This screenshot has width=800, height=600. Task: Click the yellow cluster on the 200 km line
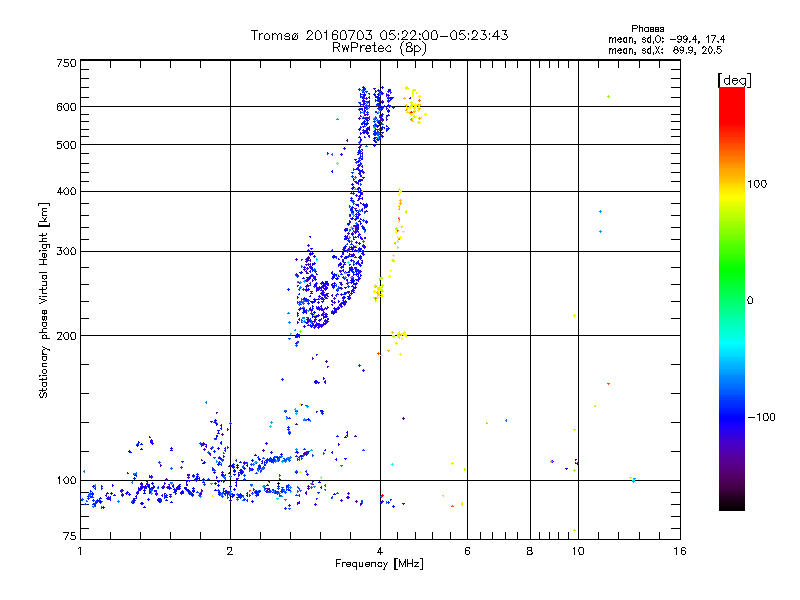pyautogui.click(x=399, y=335)
